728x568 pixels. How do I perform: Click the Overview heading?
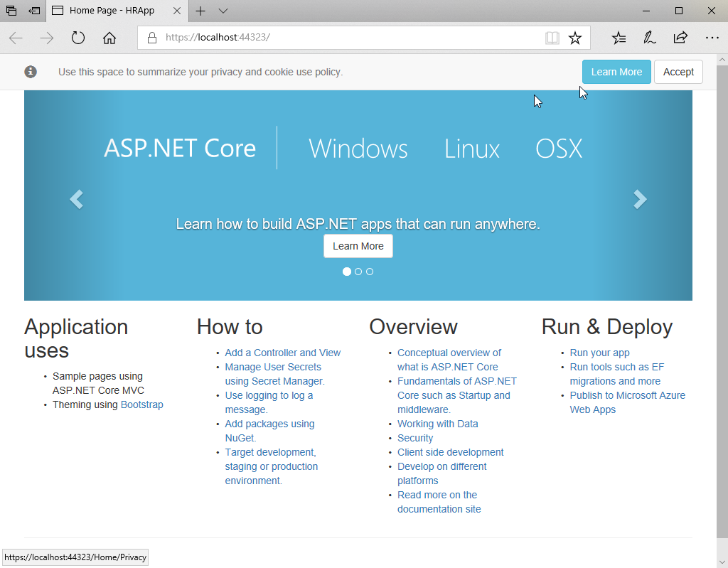[x=413, y=327]
